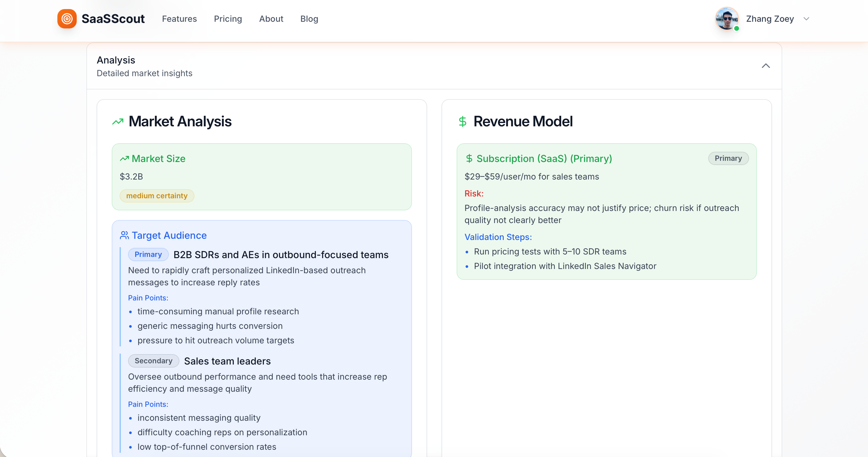Open Zhang Zoey's profile avatar
The width and height of the screenshot is (868, 457).
click(726, 19)
